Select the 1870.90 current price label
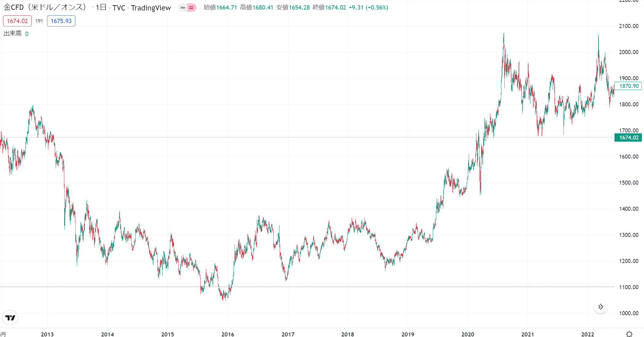 (x=628, y=86)
